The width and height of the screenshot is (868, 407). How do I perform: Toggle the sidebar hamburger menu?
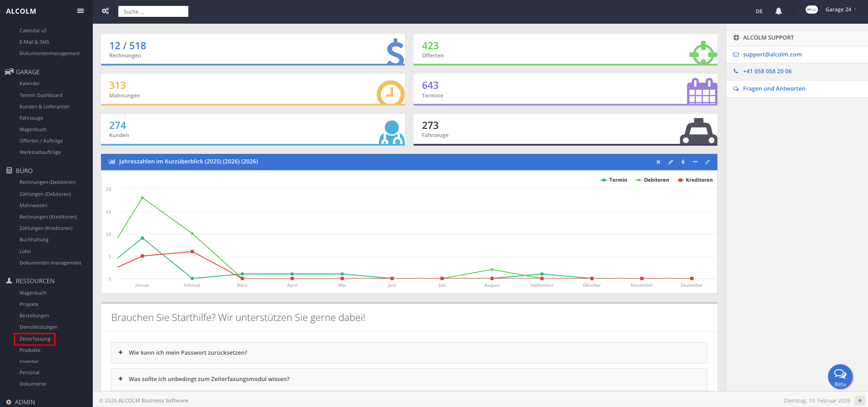pyautogui.click(x=81, y=11)
